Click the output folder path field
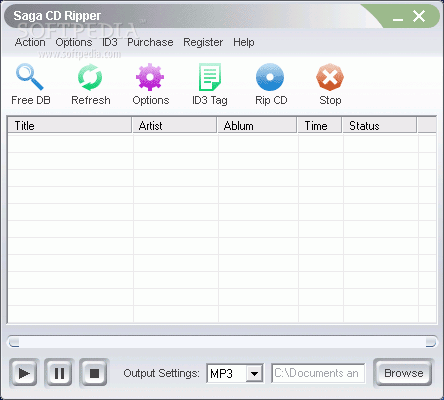Image resolution: width=444 pixels, height=400 pixels. tap(318, 373)
